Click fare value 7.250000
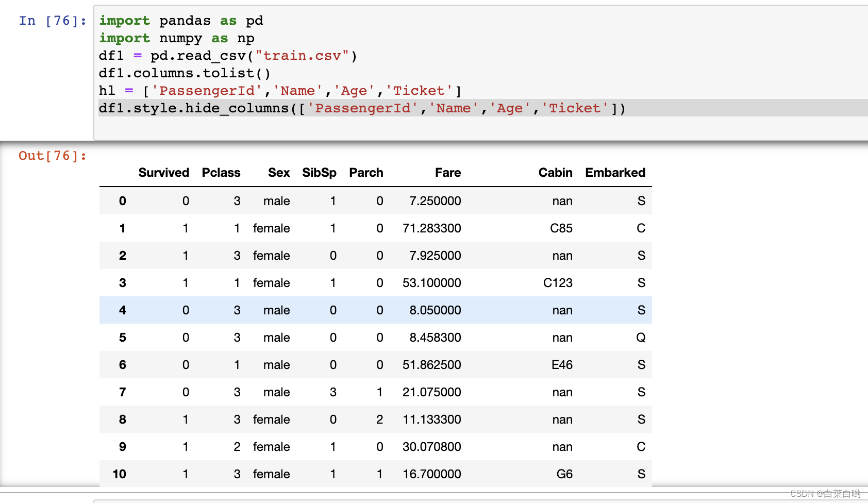This screenshot has height=503, width=868. pos(435,201)
